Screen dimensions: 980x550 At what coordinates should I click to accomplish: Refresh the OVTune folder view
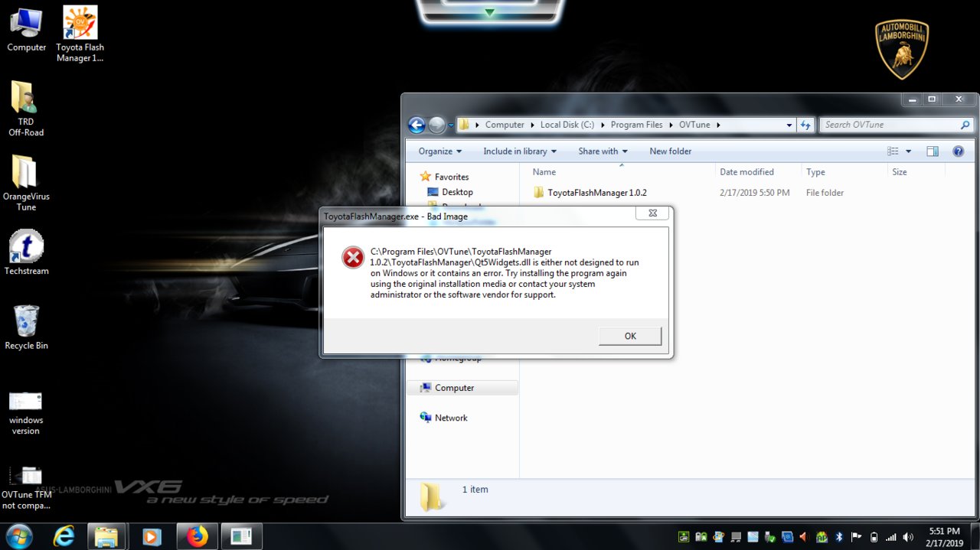pyautogui.click(x=805, y=125)
